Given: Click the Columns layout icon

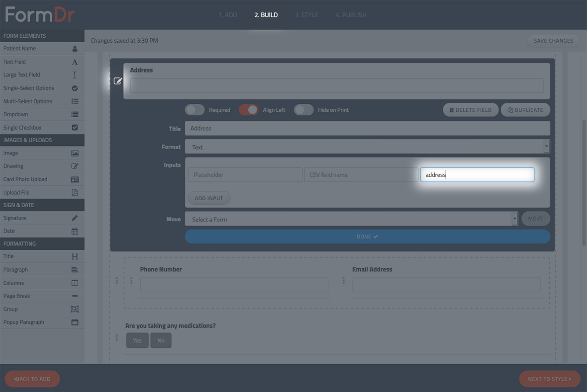Looking at the screenshot, I should pos(75,283).
